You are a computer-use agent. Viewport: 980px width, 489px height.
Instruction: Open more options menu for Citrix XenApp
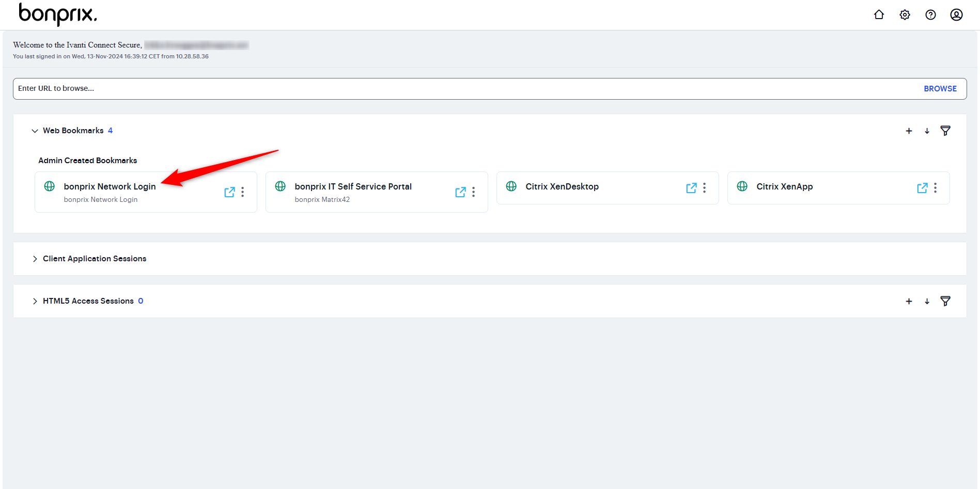(935, 188)
